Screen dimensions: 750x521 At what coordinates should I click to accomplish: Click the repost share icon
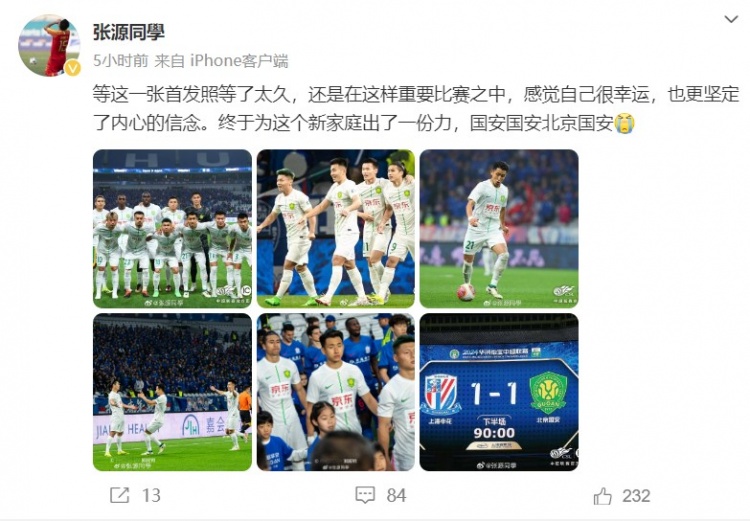(x=120, y=495)
